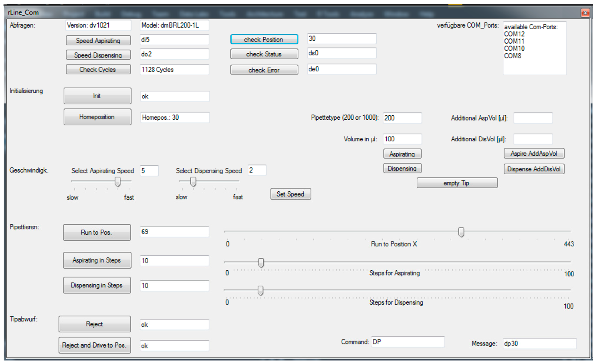The image size is (597, 364).
Task: Click the check Error button
Action: [264, 70]
